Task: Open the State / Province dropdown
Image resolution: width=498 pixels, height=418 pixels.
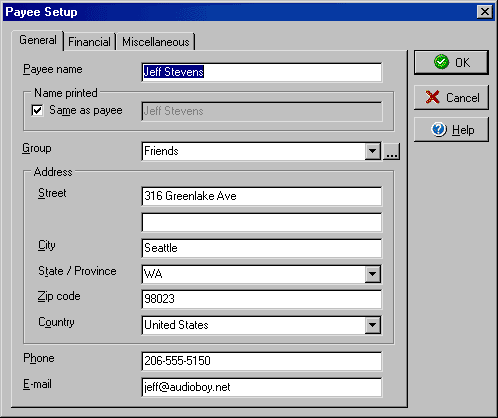Action: (373, 274)
